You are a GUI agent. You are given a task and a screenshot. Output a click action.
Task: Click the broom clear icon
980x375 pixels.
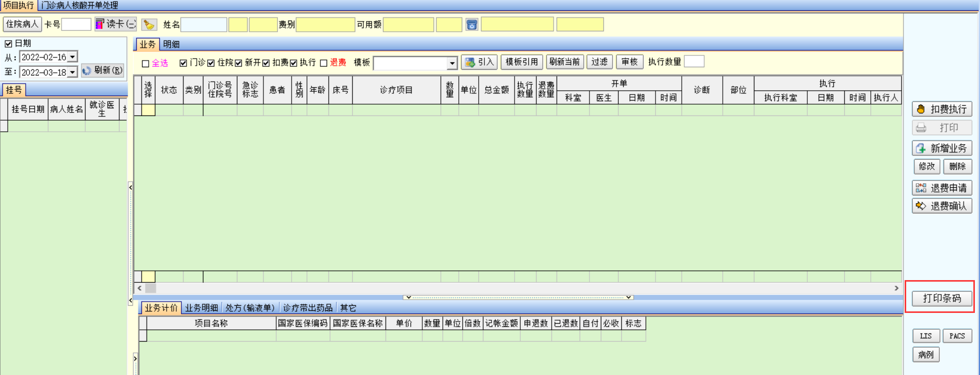(149, 24)
